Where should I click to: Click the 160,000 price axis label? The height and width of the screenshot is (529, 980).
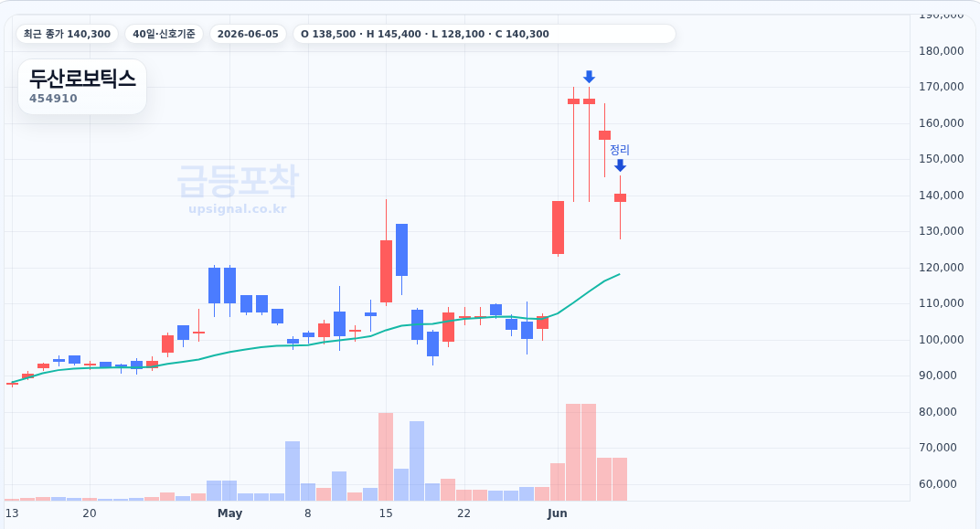(x=942, y=122)
